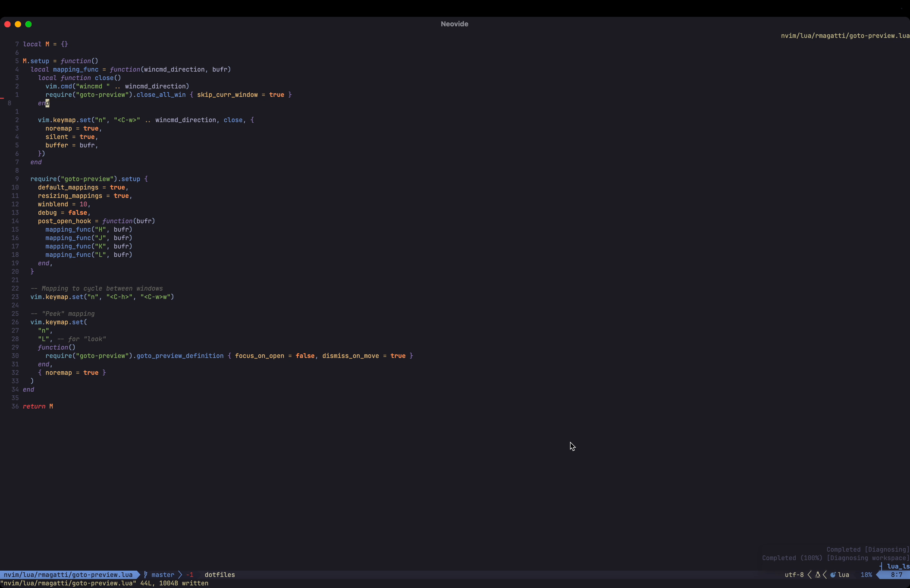Place cursor on 'return M' line

38,406
